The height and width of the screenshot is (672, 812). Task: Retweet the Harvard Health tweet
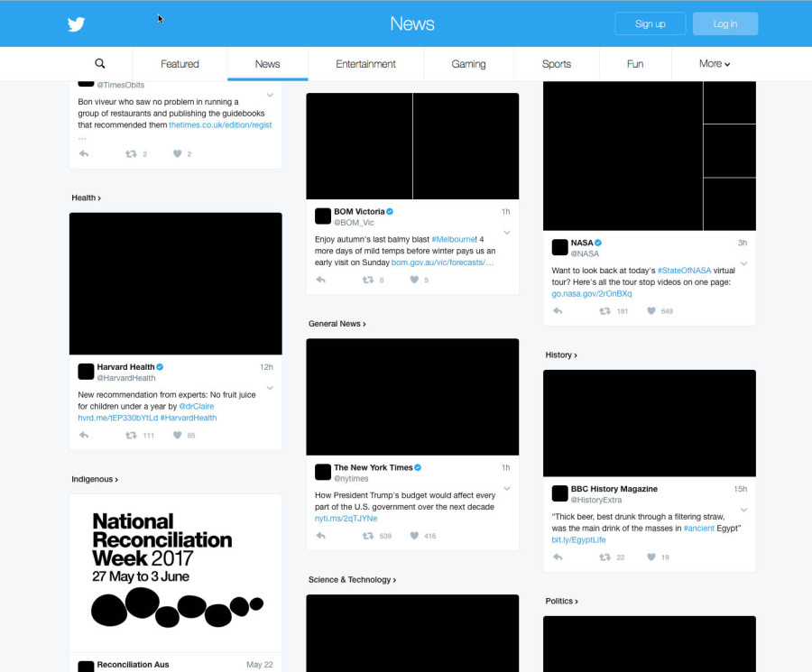[x=131, y=436]
